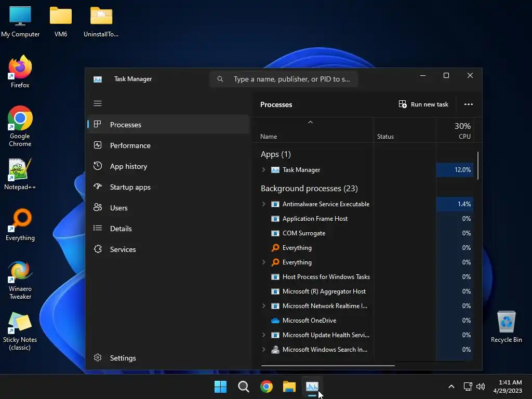Switch to the Users page
This screenshot has width=532, height=399.
click(169, 208)
